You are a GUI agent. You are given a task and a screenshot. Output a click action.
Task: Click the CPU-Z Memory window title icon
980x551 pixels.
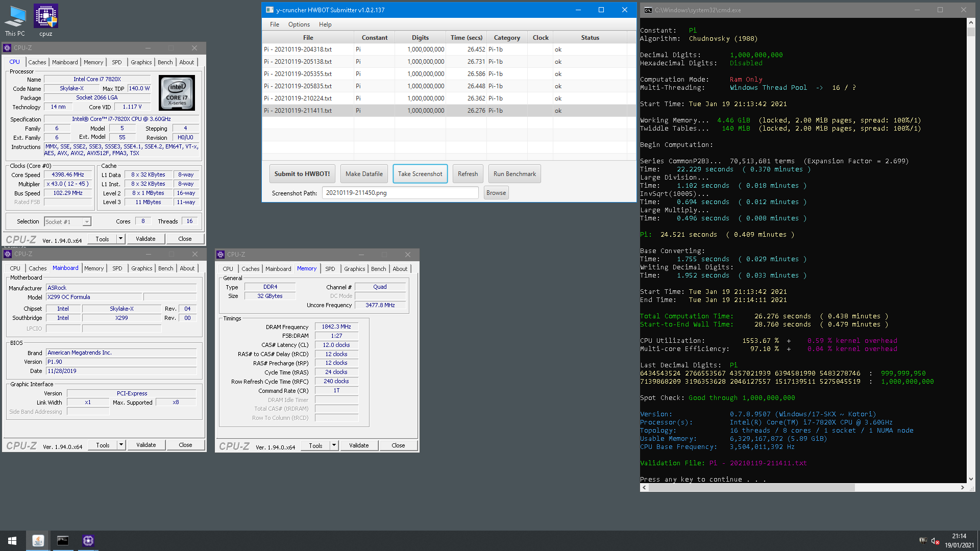tap(220, 254)
